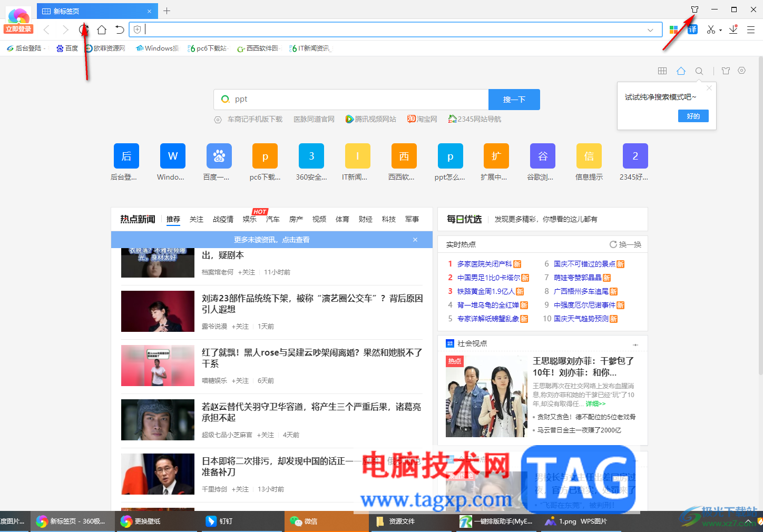Switch to the 娱乐 news tab
The width and height of the screenshot is (763, 532).
pos(250,220)
